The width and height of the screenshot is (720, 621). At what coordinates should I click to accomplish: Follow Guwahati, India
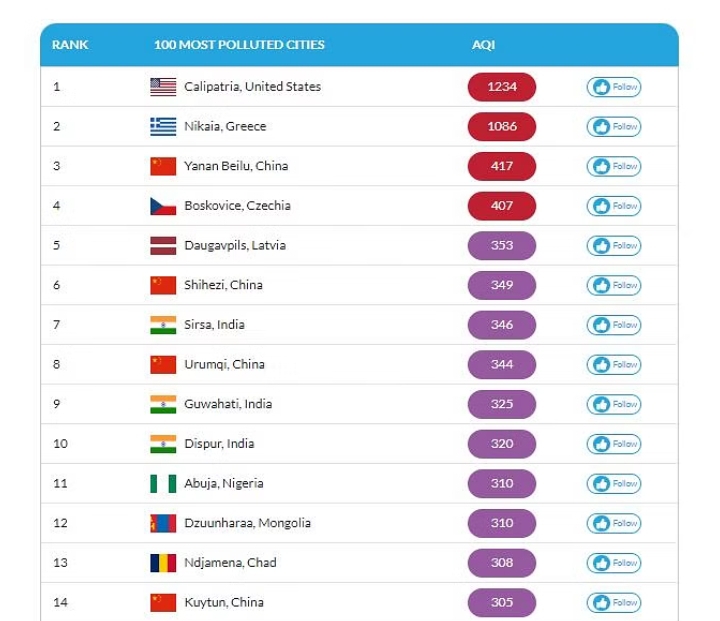614,404
